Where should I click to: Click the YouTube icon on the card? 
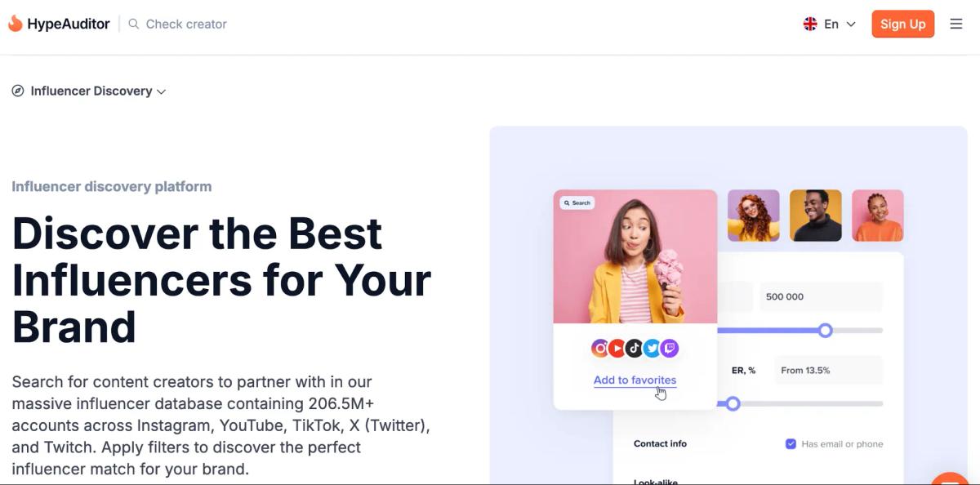617,349
